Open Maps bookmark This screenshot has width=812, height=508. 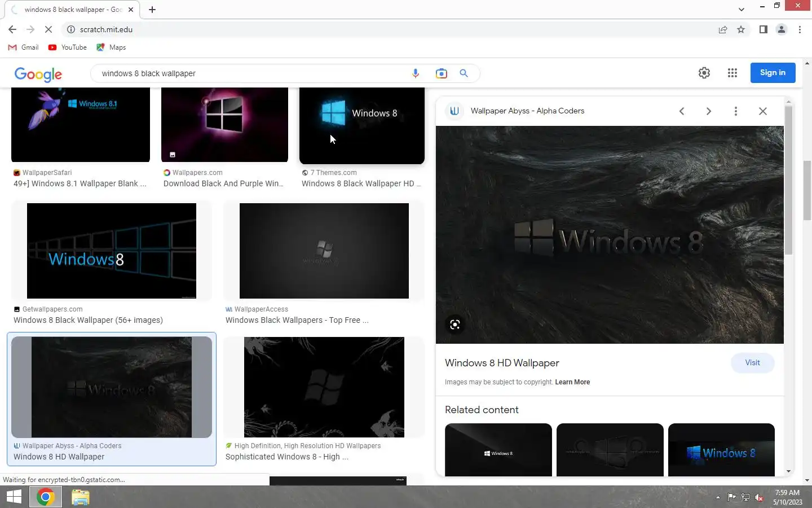tap(111, 47)
